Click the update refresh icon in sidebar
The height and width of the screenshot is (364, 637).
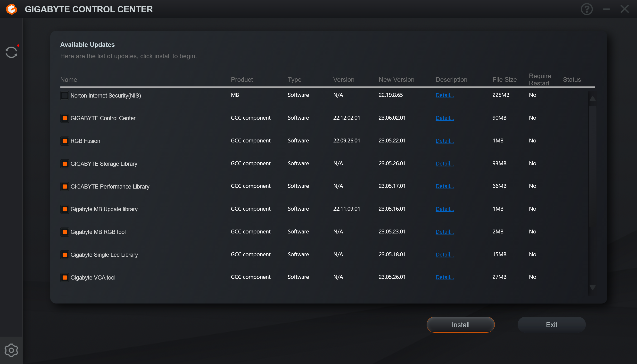11,52
